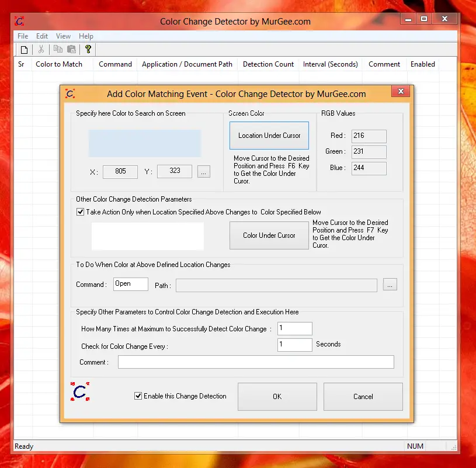Click the ellipsis next to the Y coordinate

click(203, 171)
